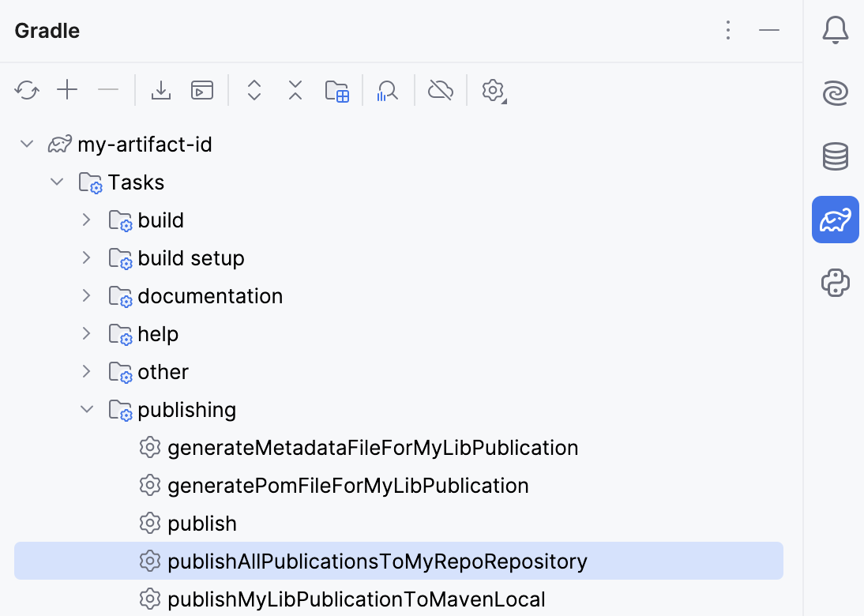Expand the documentation tasks group
This screenshot has height=616, width=864.
(86, 295)
